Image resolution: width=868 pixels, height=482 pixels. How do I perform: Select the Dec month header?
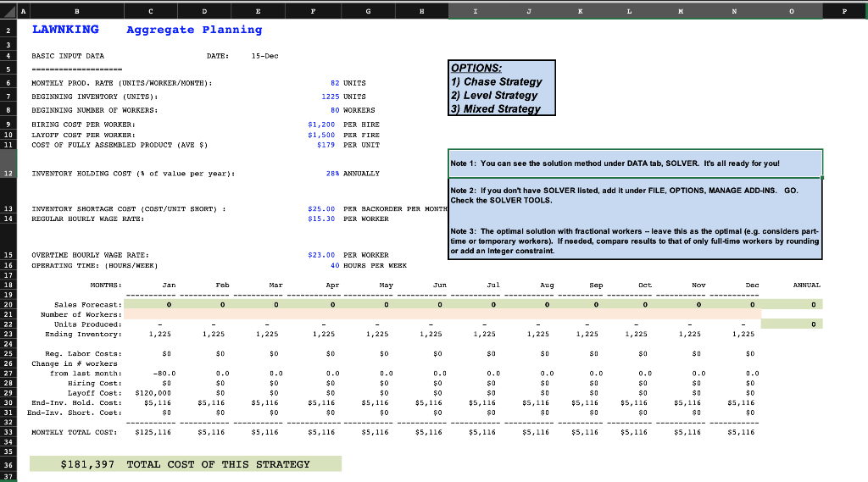coord(753,285)
